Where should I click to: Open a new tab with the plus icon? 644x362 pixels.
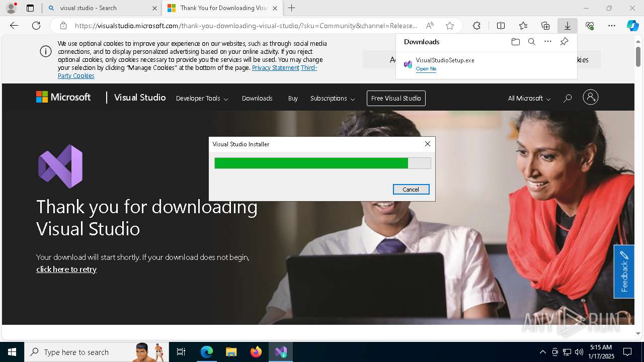click(292, 8)
